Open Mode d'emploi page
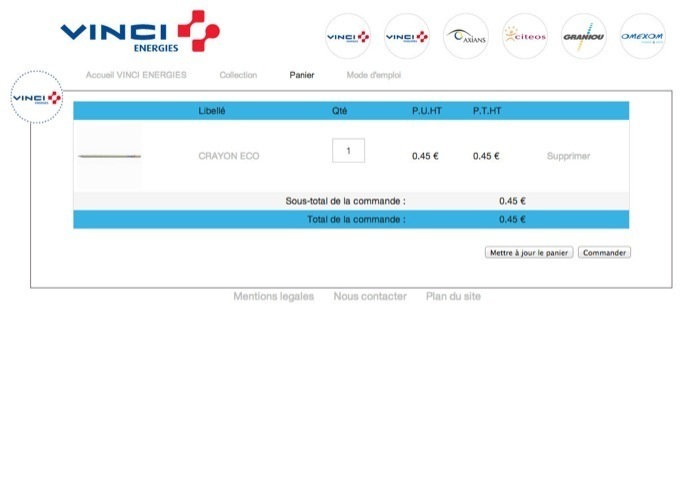Screen dimensions: 700x495 point(374,75)
